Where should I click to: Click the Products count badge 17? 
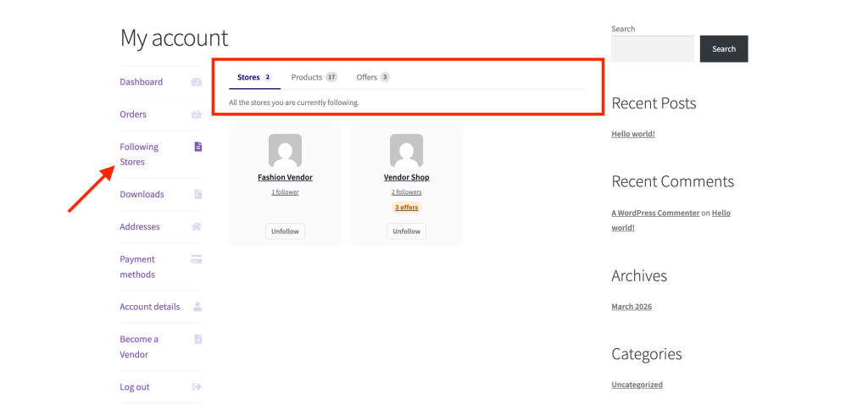331,77
